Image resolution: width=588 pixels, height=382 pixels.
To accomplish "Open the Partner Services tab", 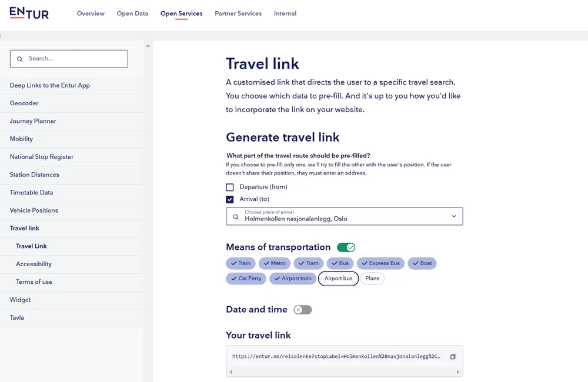I will (238, 14).
